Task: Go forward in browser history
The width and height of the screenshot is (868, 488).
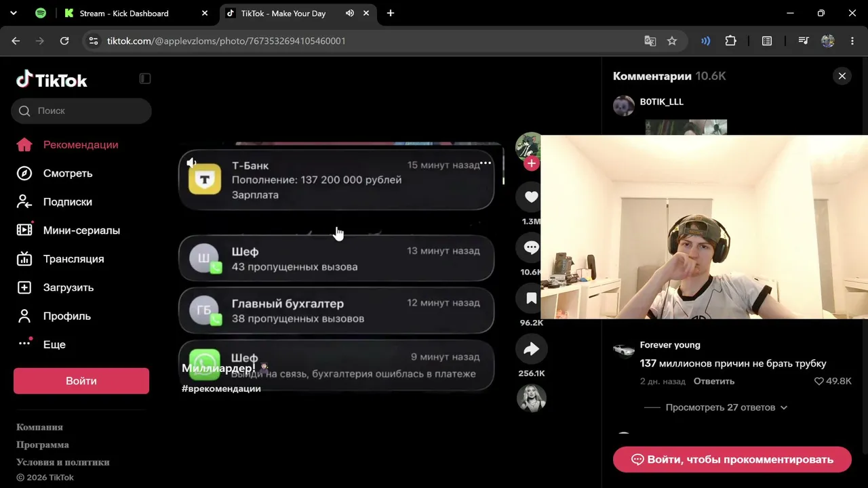Action: click(x=40, y=41)
